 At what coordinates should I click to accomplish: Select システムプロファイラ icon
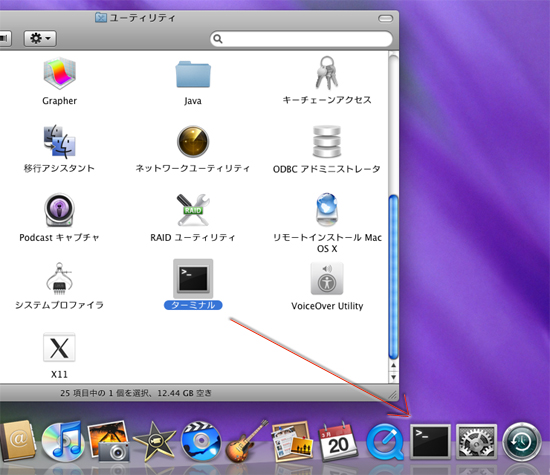tap(59, 279)
